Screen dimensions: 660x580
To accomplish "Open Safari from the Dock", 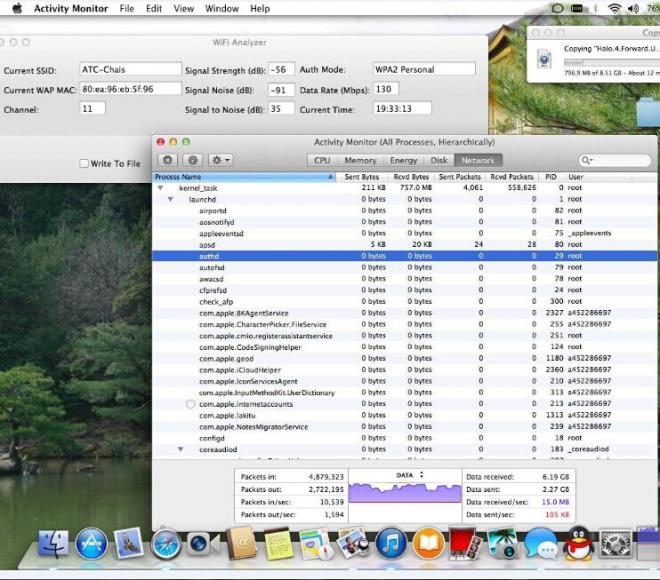I will pyautogui.click(x=166, y=545).
